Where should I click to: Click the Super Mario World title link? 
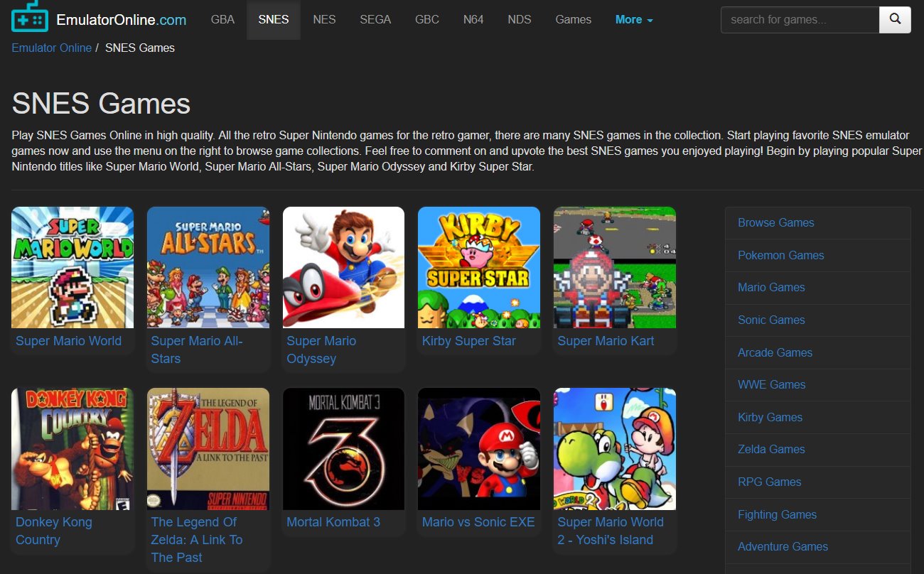(x=68, y=341)
